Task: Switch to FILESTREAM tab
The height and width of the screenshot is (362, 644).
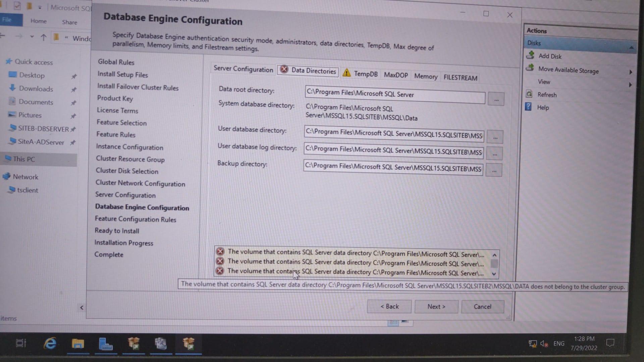Action: (x=460, y=78)
